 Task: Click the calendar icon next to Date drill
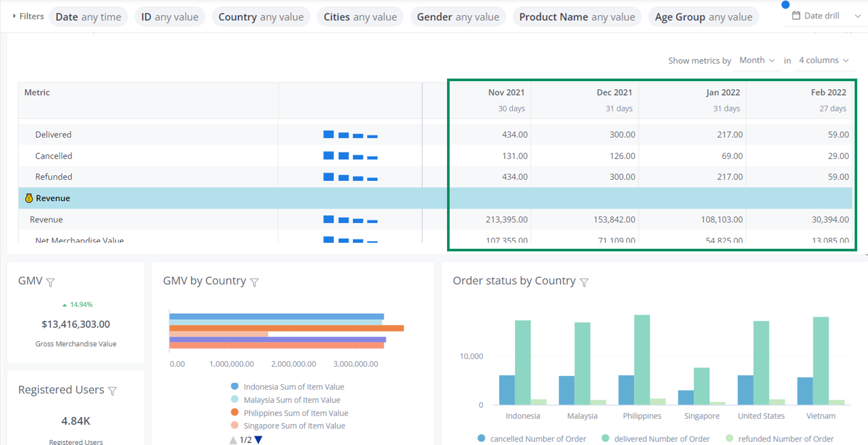pos(796,16)
